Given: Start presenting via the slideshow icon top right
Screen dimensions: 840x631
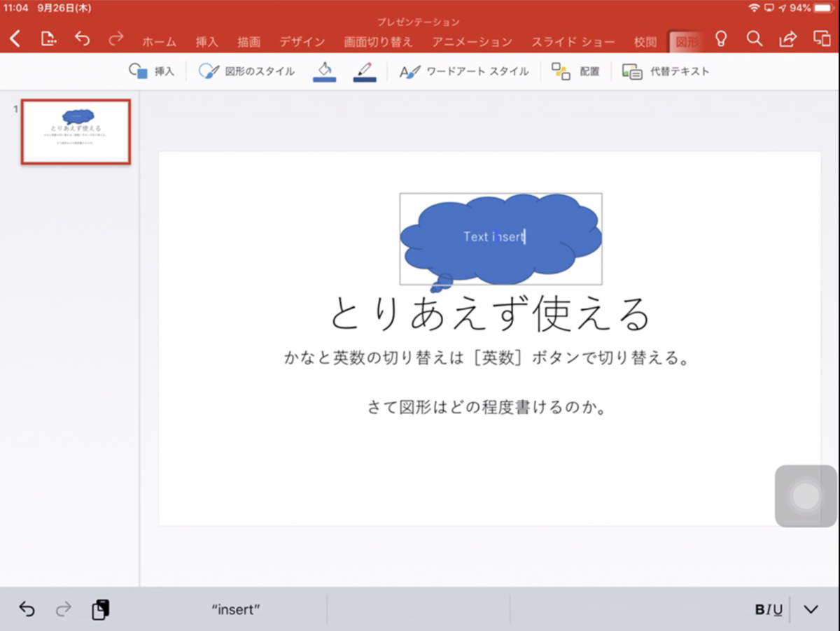Looking at the screenshot, I should [820, 41].
